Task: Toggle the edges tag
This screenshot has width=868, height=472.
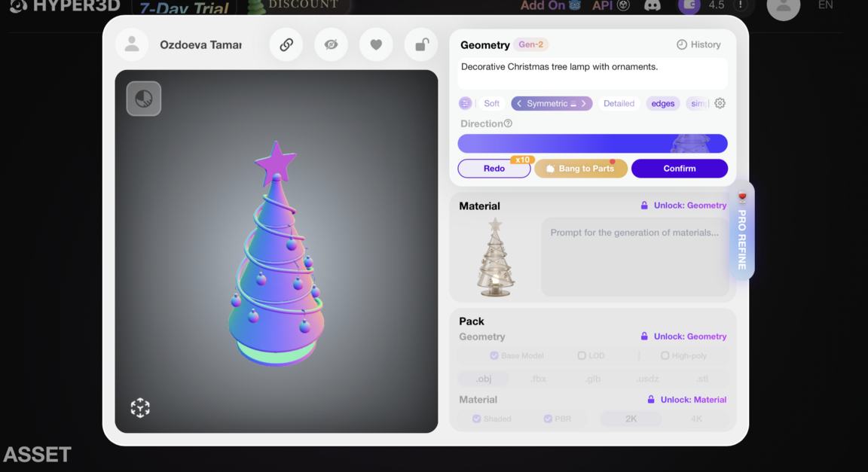Action: click(662, 103)
